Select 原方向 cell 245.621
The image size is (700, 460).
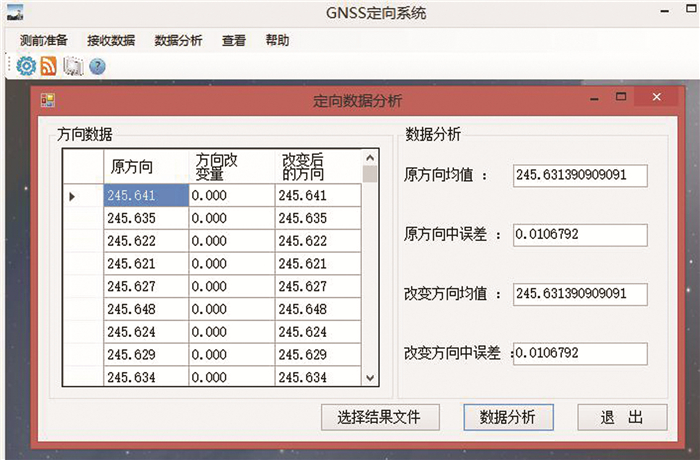146,264
